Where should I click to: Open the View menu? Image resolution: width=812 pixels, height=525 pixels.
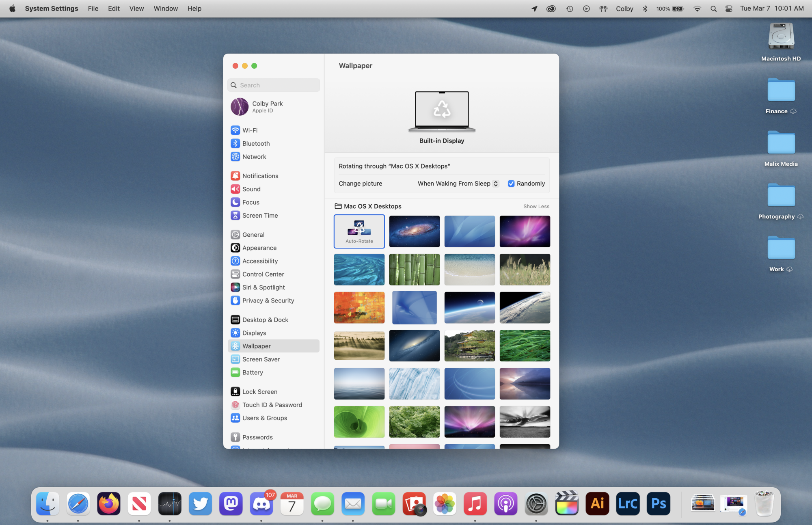tap(136, 9)
